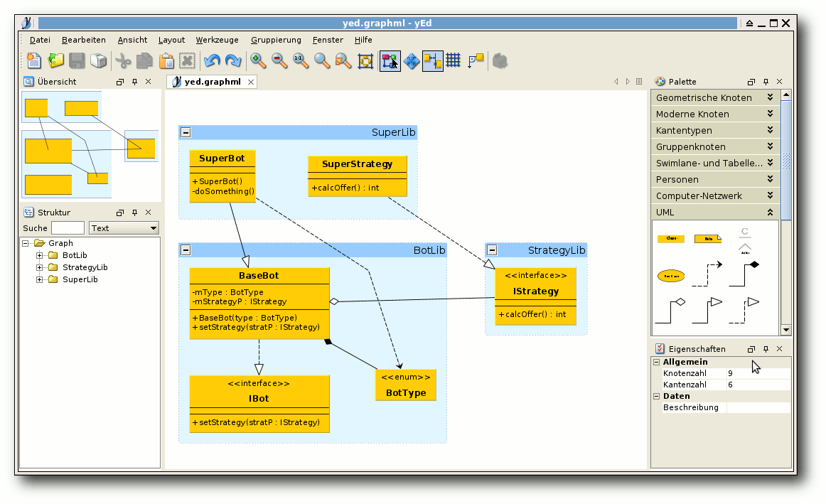Click the redo arrow icon
This screenshot has width=826, height=504.
click(233, 61)
